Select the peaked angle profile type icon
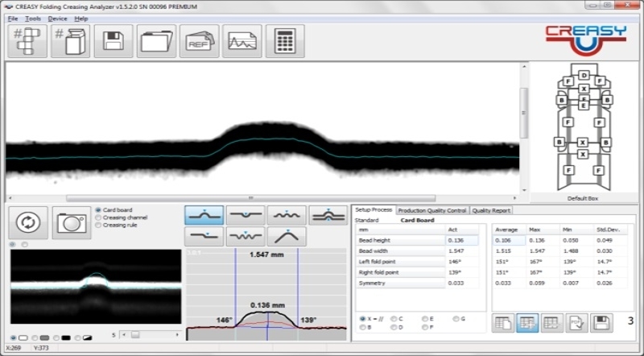The height and width of the screenshot is (356, 644). tap(287, 236)
